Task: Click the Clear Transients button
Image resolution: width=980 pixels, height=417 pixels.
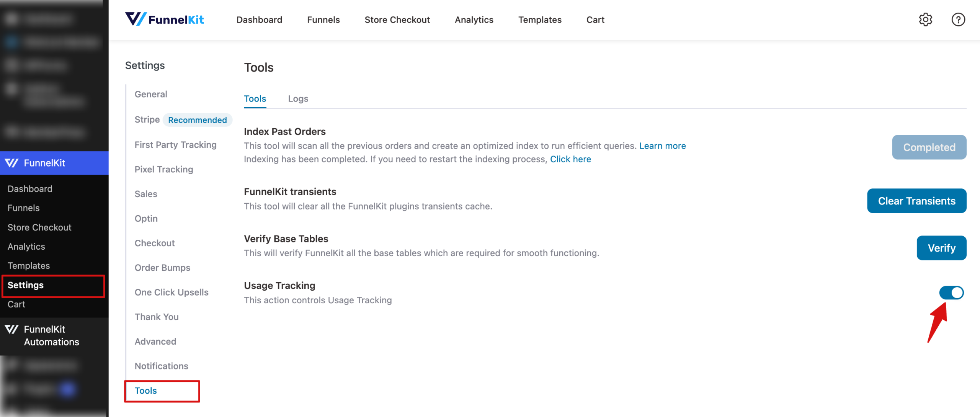Action: click(x=916, y=201)
